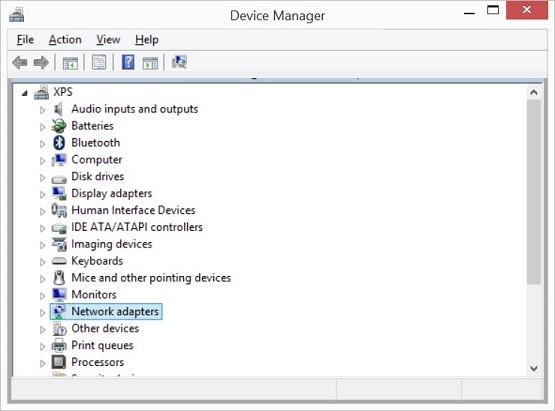Click the XPS computer icon

pyautogui.click(x=41, y=92)
